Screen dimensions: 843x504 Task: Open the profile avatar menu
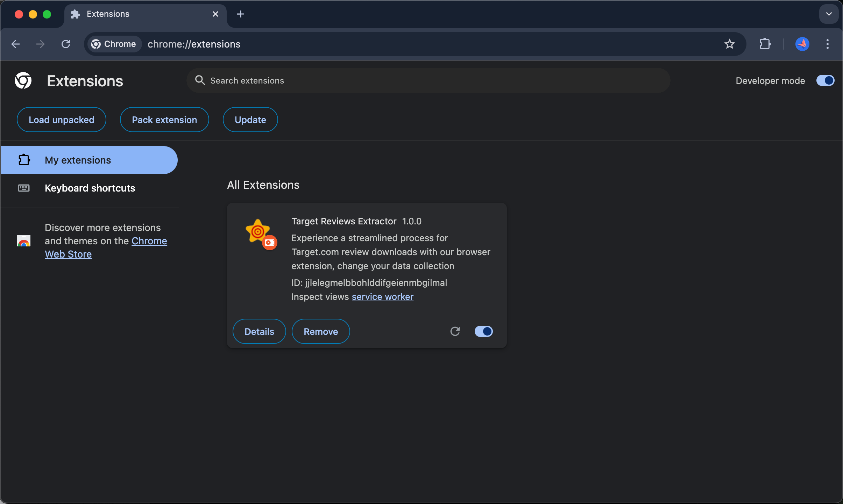[802, 44]
